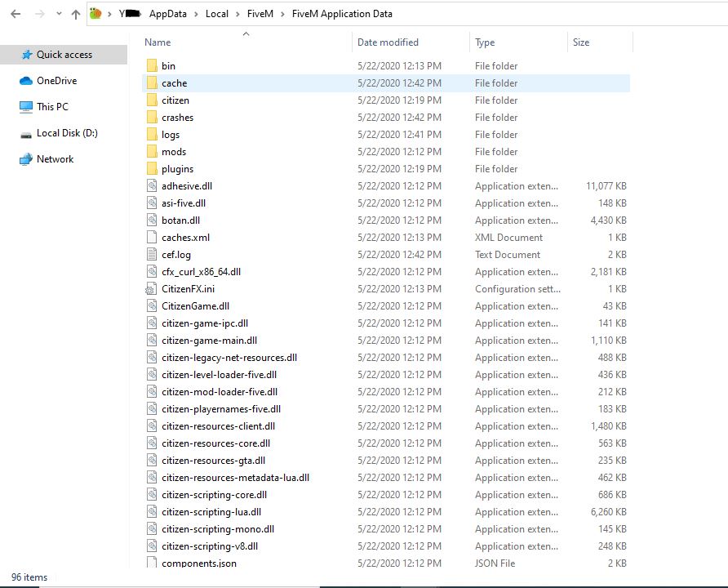Screen dimensions: 728x588
Task: Select the citizen folder icon
Action: coord(152,100)
